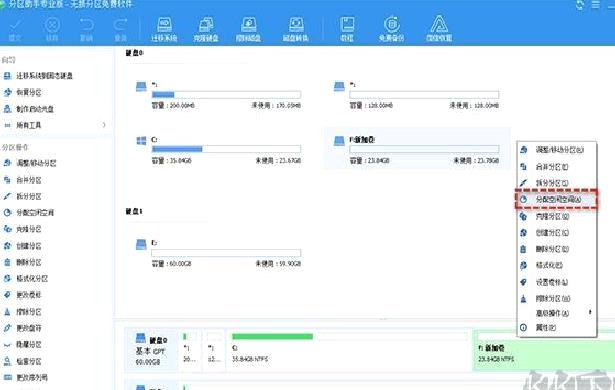Launch 恢复分区 wizard in sidebar
The width and height of the screenshot is (615, 390).
pos(22,92)
